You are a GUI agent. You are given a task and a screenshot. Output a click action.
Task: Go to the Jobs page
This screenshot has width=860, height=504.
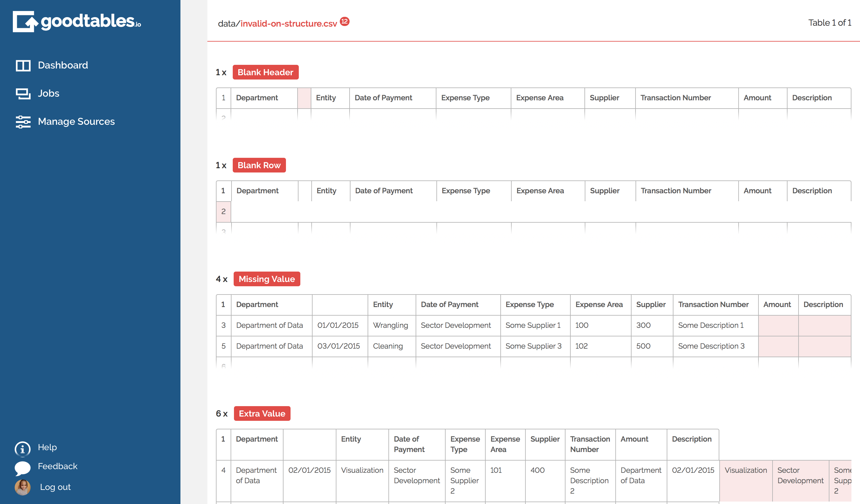[x=48, y=93]
